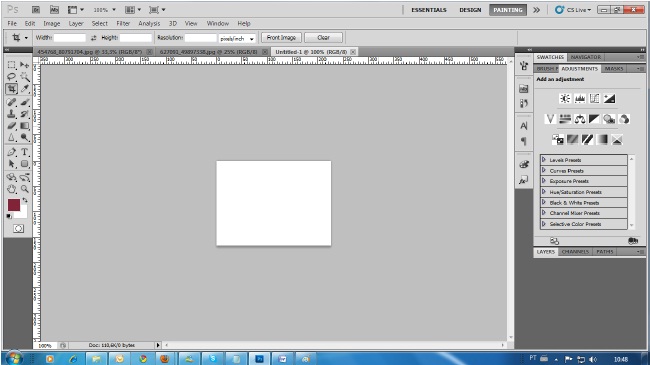Click the Clear button
The width and height of the screenshot is (650, 365).
point(323,38)
